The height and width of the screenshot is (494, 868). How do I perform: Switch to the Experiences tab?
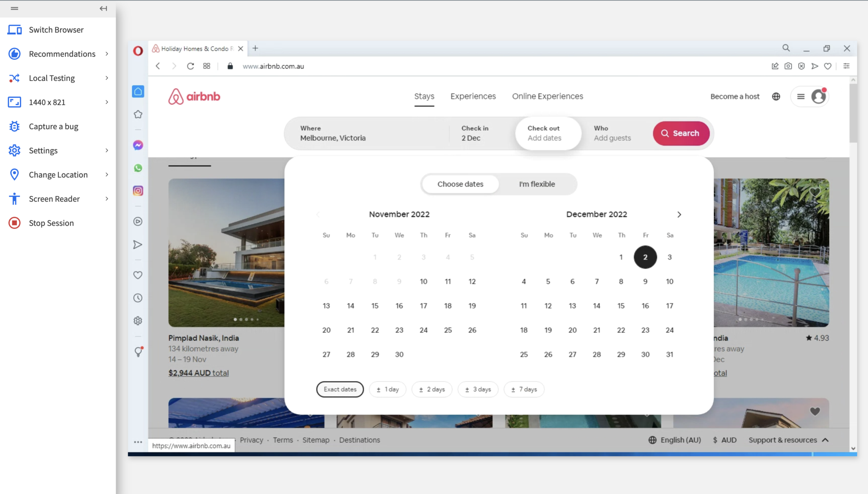click(x=473, y=96)
